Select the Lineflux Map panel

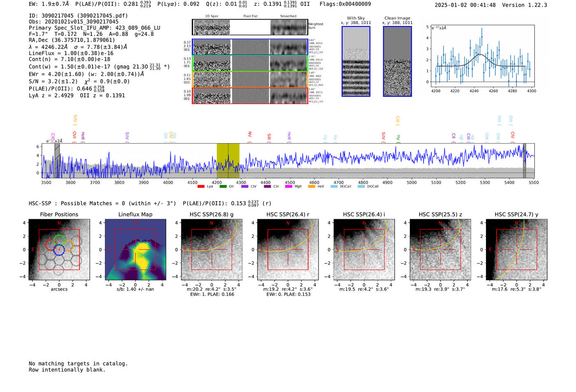click(x=135, y=249)
